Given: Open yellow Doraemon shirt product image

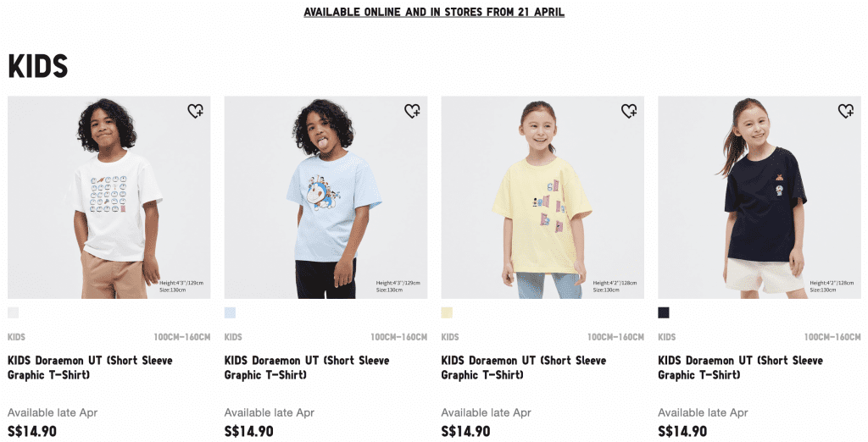Looking at the screenshot, I should coord(542,197).
